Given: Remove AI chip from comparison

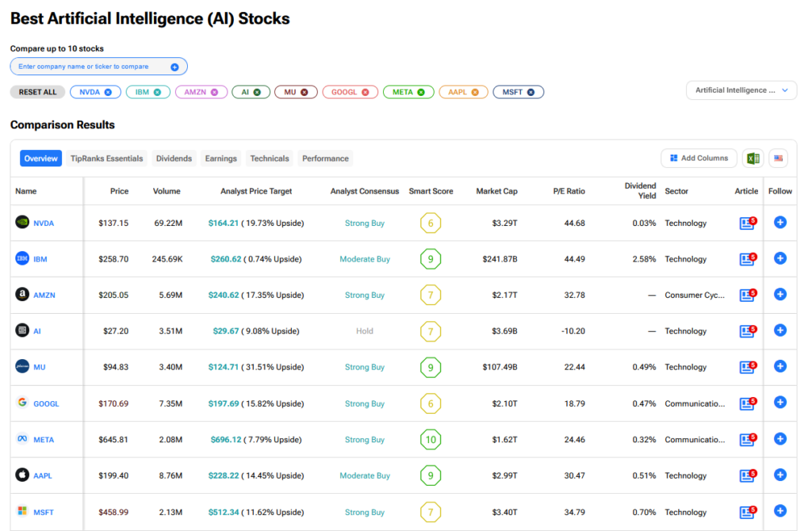Looking at the screenshot, I should tap(257, 92).
